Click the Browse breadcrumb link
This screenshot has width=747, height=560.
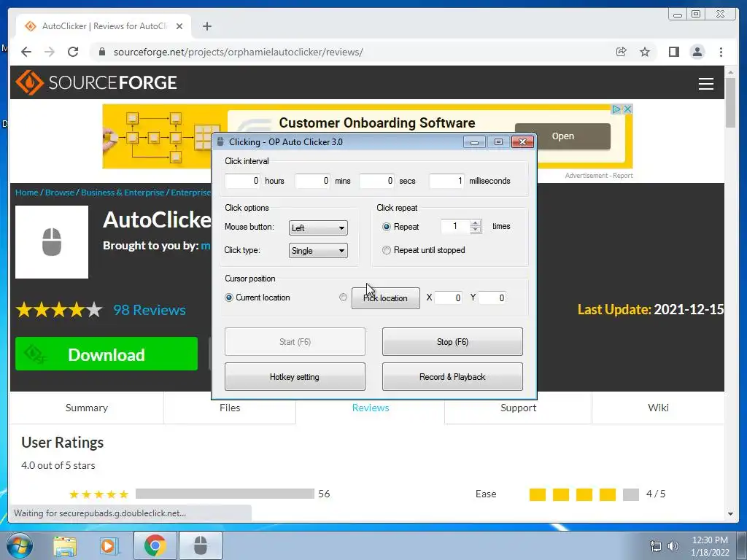[60, 192]
